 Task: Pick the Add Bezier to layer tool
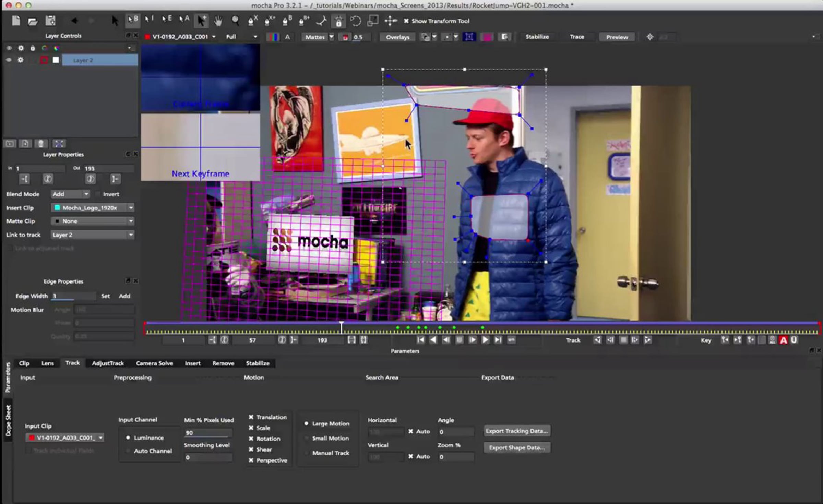[x=304, y=21]
